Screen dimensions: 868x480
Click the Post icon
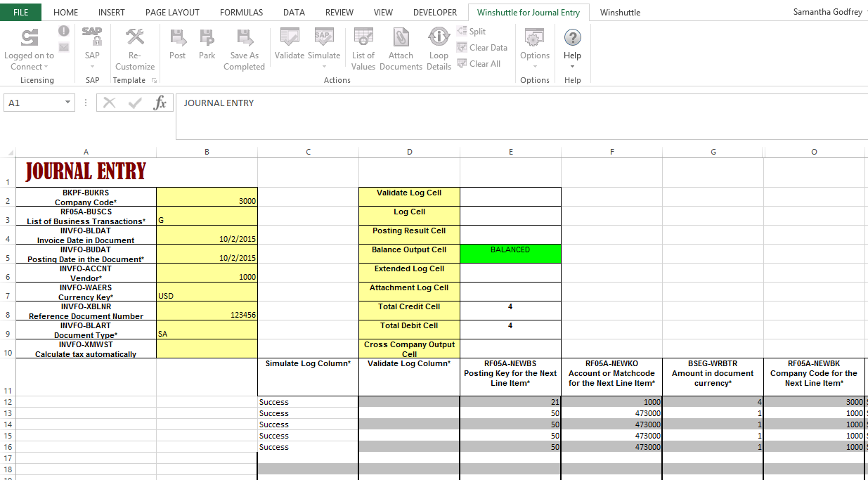(x=178, y=38)
